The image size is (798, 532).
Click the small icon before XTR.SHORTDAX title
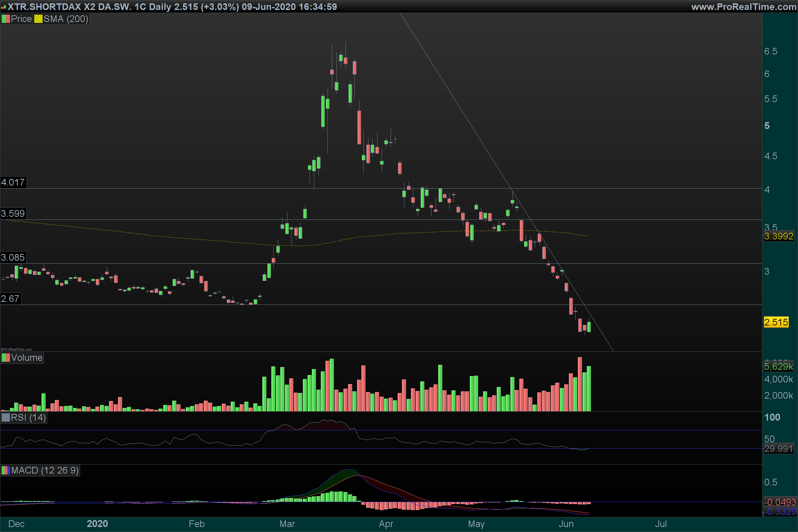tap(3, 7)
